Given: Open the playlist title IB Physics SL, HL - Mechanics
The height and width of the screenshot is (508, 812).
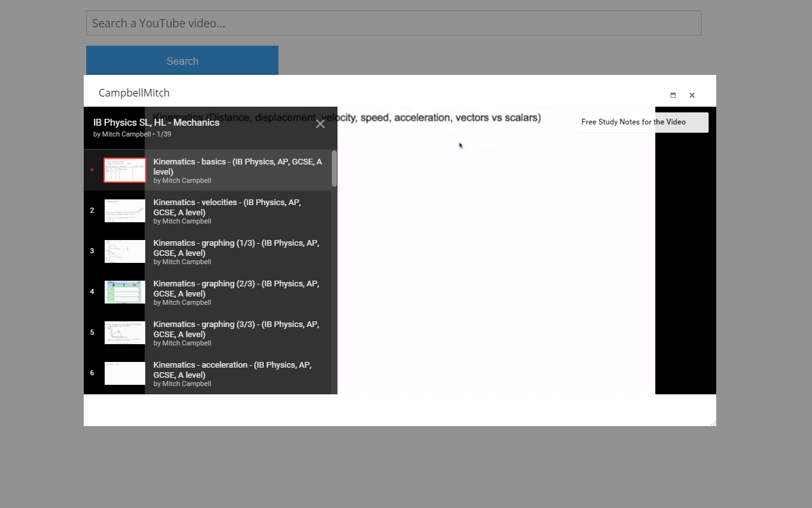Looking at the screenshot, I should pyautogui.click(x=155, y=121).
